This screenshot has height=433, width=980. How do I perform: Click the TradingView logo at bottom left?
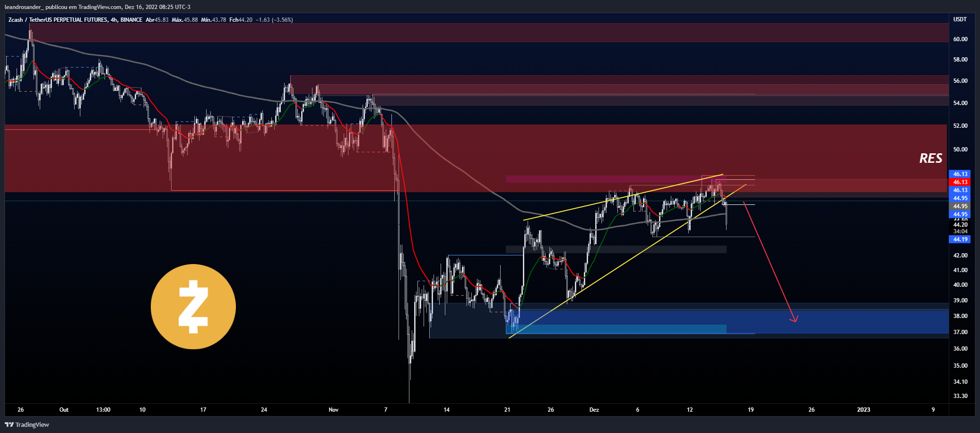(27, 424)
